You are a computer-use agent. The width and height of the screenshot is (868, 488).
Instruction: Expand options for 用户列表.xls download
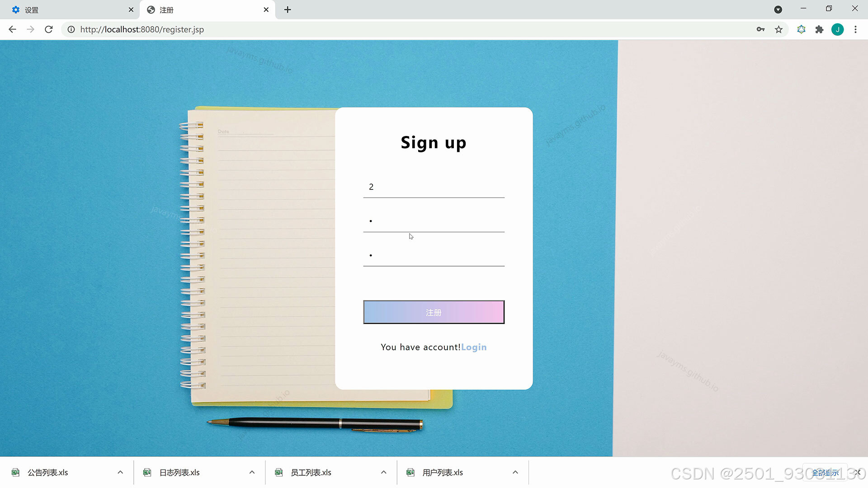click(x=515, y=472)
